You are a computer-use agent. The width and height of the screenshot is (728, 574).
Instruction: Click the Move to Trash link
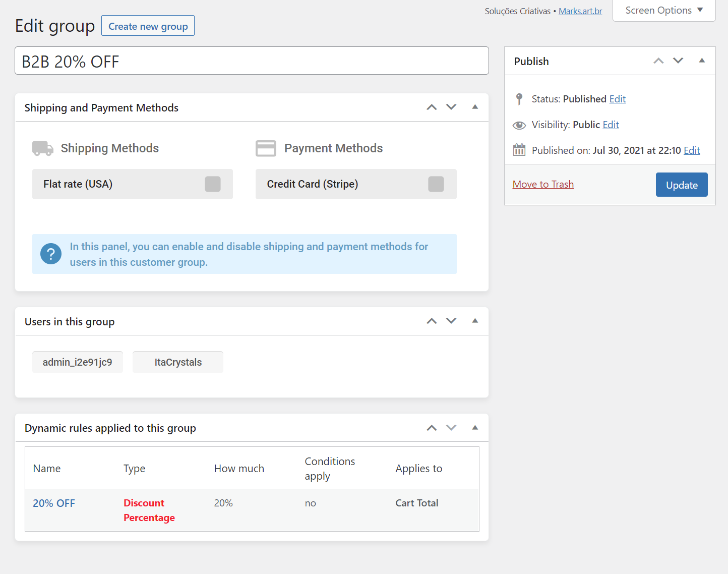point(543,184)
